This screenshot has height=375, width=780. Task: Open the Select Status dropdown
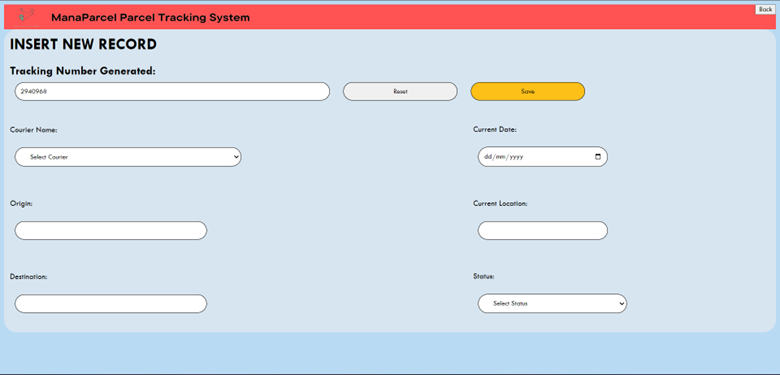point(552,303)
